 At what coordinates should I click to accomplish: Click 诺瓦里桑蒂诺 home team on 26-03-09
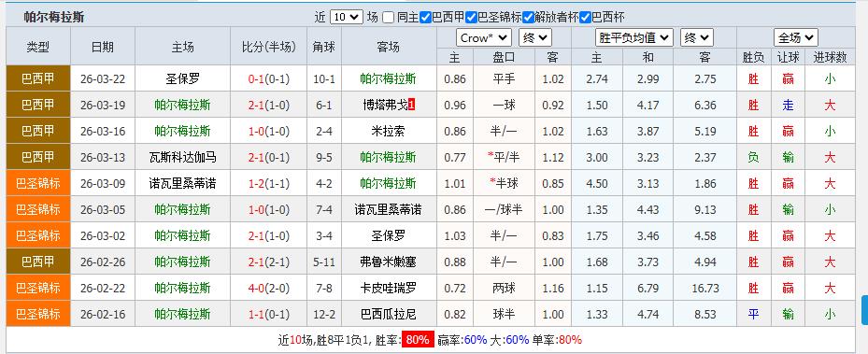[183, 183]
